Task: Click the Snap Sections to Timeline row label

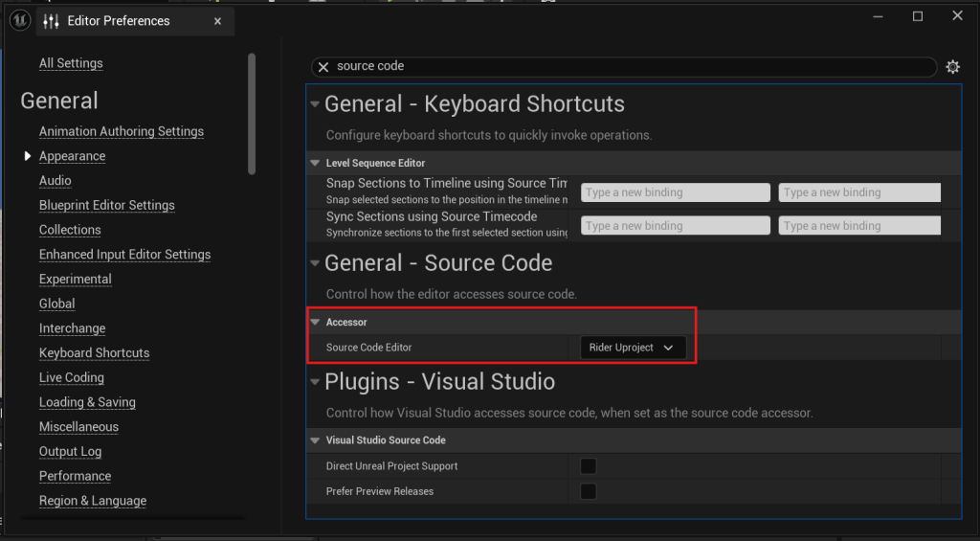Action: point(446,184)
